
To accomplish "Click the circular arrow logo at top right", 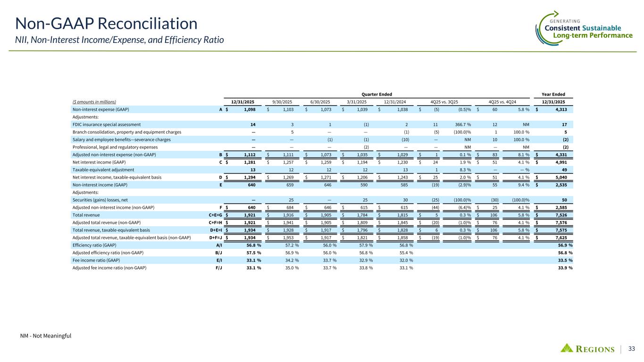I will [542, 26].
